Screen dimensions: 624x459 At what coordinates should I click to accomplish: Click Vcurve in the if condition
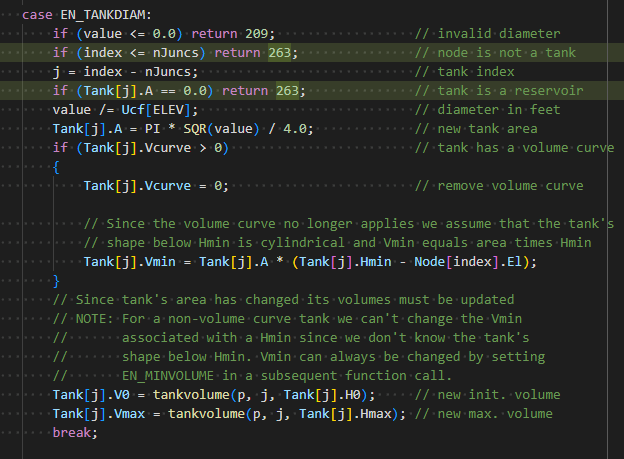[168, 148]
